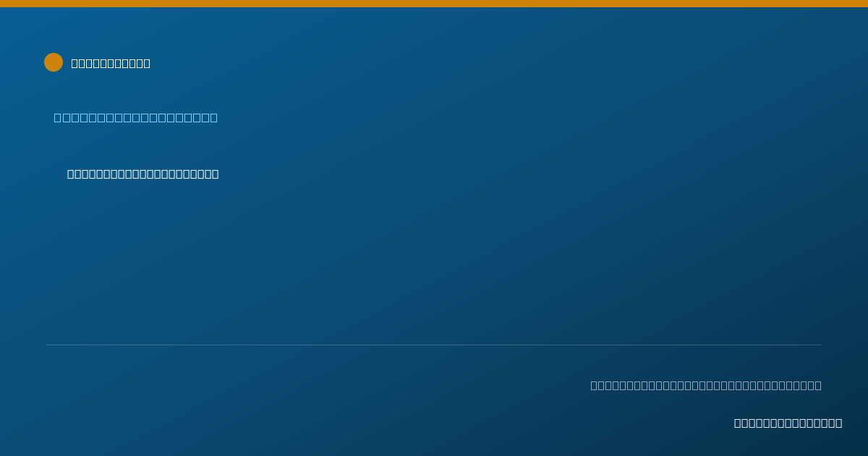Viewport: 868px width, 456px height.
Task: Click the bottom-right white footer text
Action: pyautogui.click(x=788, y=423)
